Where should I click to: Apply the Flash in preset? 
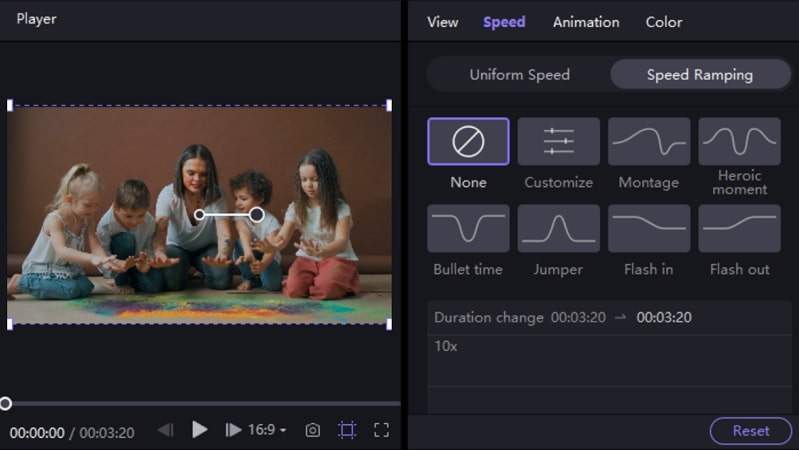click(648, 229)
